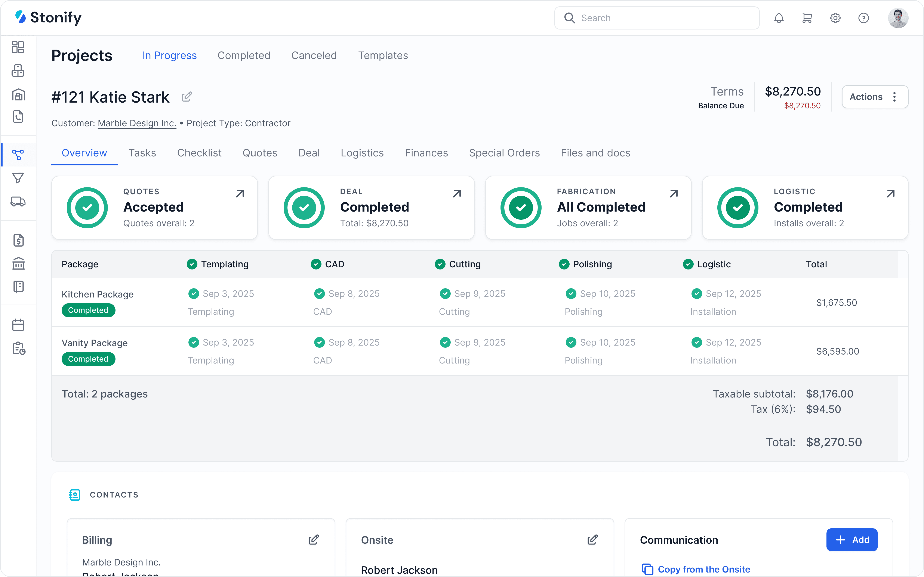The height and width of the screenshot is (577, 924).
Task: Click the Polishing column header checkmark
Action: pos(564,264)
